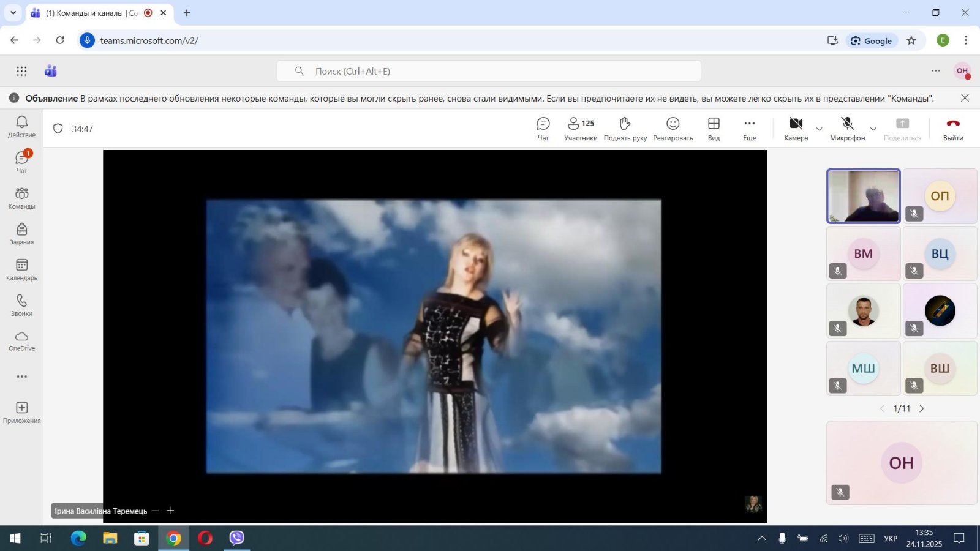Expand camera options dropdown arrow
The height and width of the screenshot is (551, 980).
819,129
